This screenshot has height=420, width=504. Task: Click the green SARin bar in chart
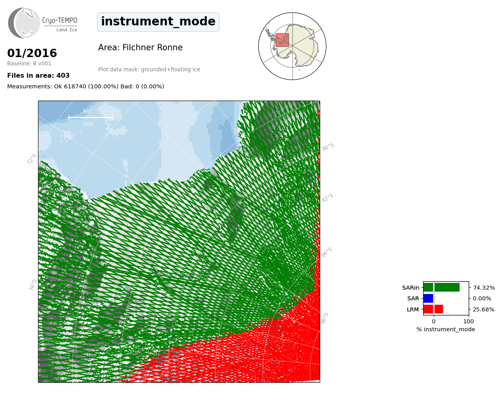pyautogui.click(x=441, y=287)
